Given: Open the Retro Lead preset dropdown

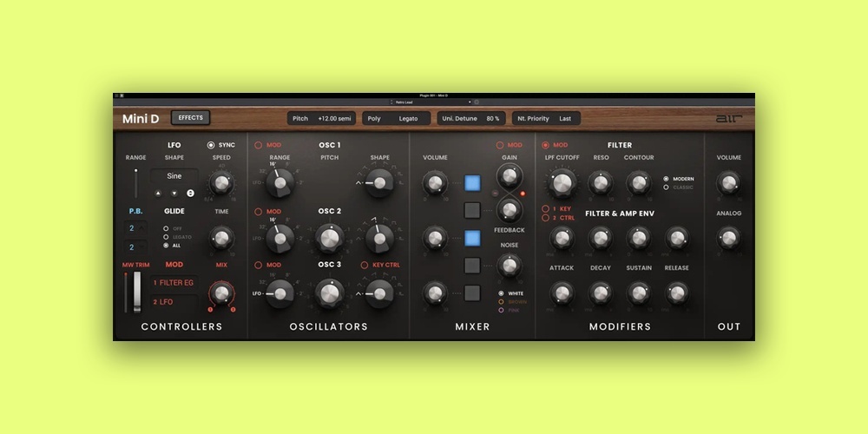Looking at the screenshot, I should [x=431, y=102].
